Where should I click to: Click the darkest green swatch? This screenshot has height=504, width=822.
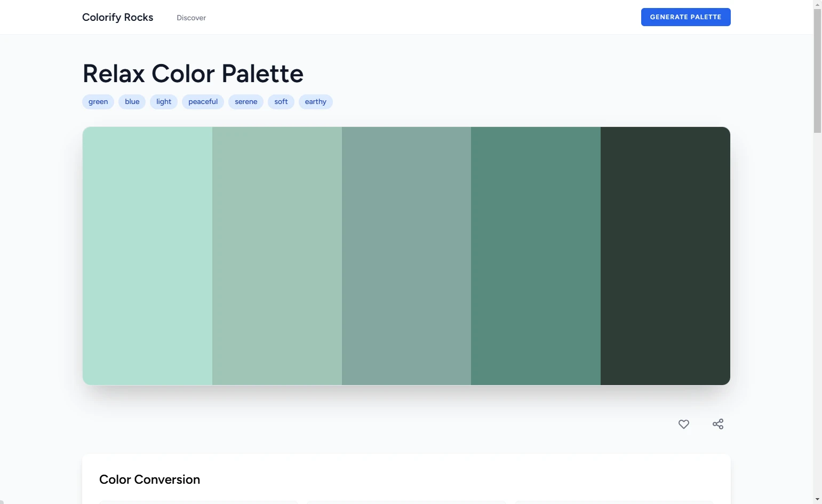tap(665, 256)
